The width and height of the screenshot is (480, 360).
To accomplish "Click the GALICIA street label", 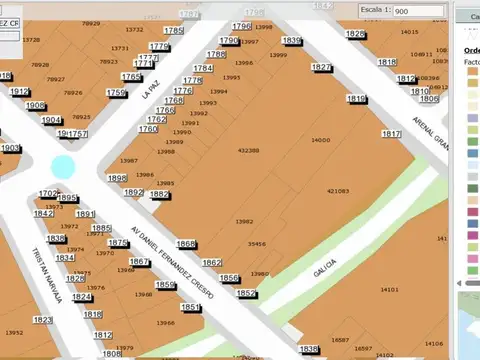I will point(325,268).
